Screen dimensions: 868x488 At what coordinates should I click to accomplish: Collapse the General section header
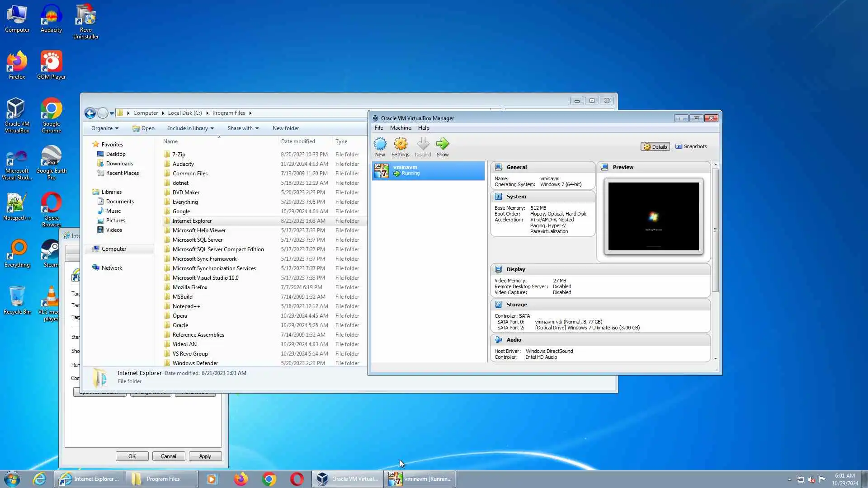pyautogui.click(x=542, y=167)
